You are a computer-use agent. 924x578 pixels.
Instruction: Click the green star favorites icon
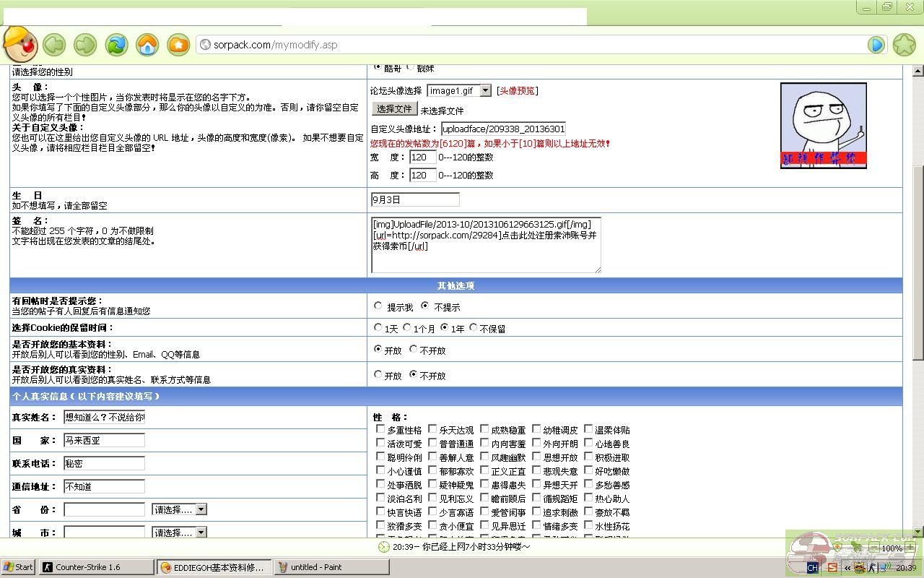(x=905, y=45)
